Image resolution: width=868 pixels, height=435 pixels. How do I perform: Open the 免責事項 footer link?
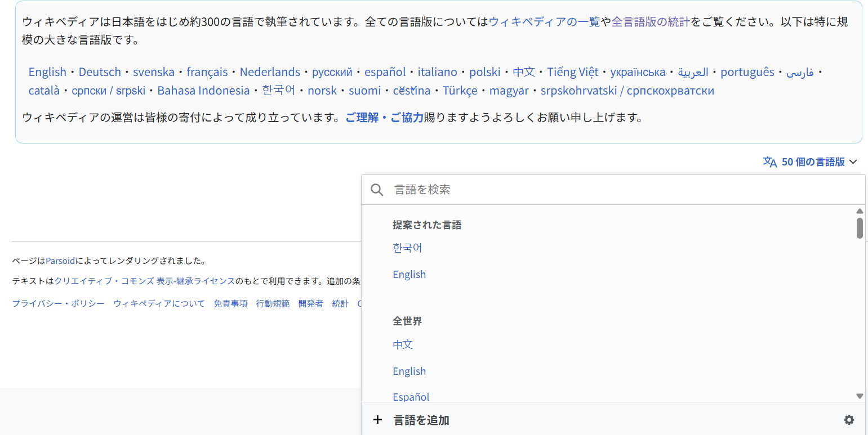(230, 303)
